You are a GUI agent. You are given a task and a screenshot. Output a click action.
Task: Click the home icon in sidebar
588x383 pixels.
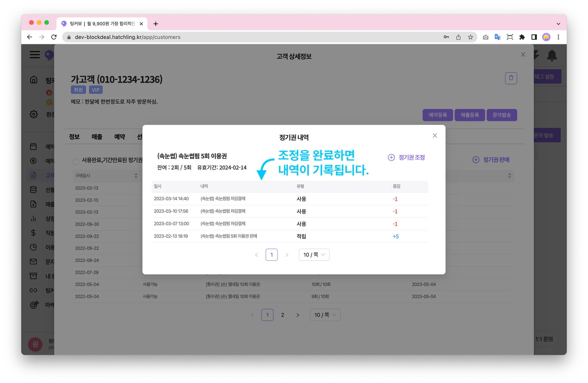click(x=34, y=79)
